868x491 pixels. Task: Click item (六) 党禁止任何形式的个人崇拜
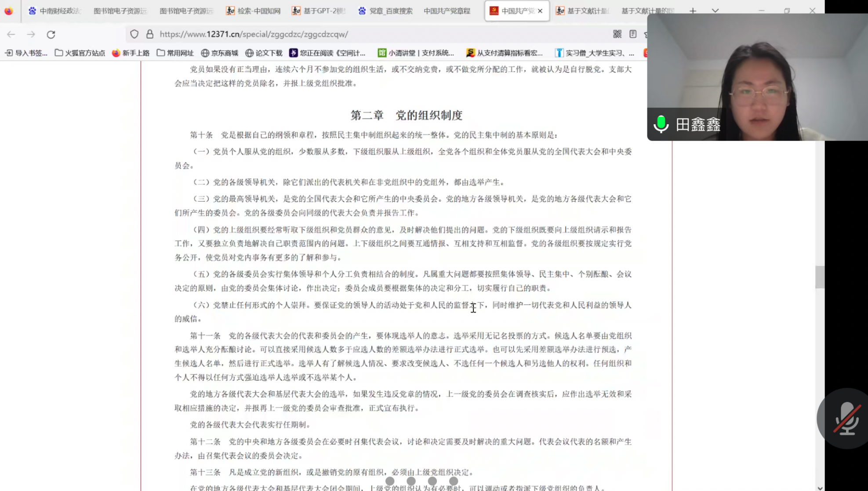pos(403,312)
